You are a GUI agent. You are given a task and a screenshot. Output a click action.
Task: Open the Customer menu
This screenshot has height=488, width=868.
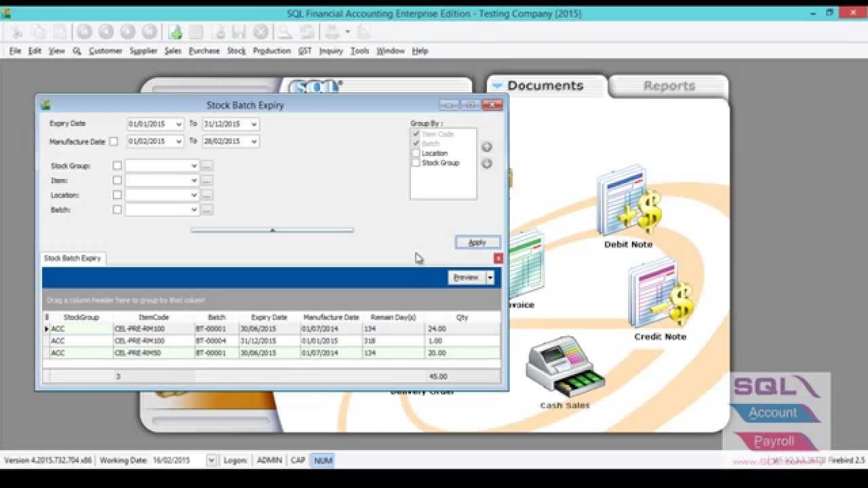click(105, 51)
